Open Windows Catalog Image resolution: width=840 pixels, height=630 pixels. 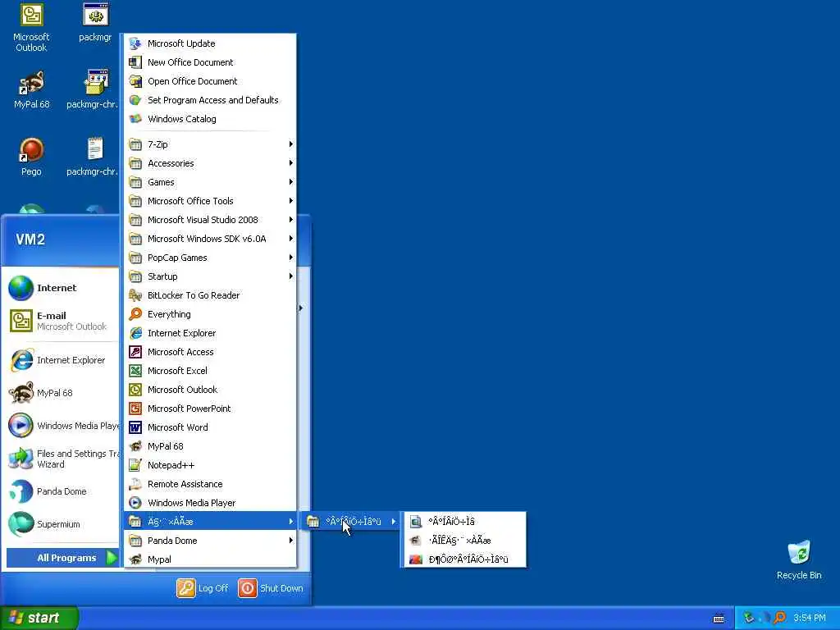(x=210, y=118)
